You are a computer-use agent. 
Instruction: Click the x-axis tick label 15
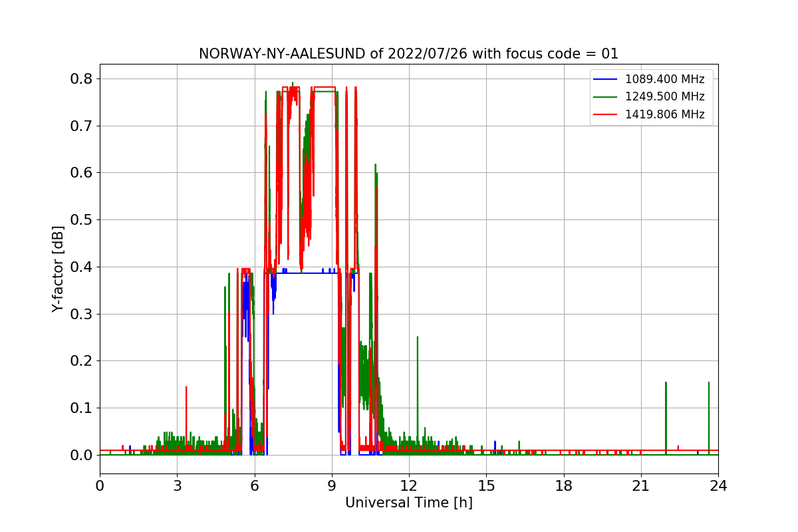486,485
